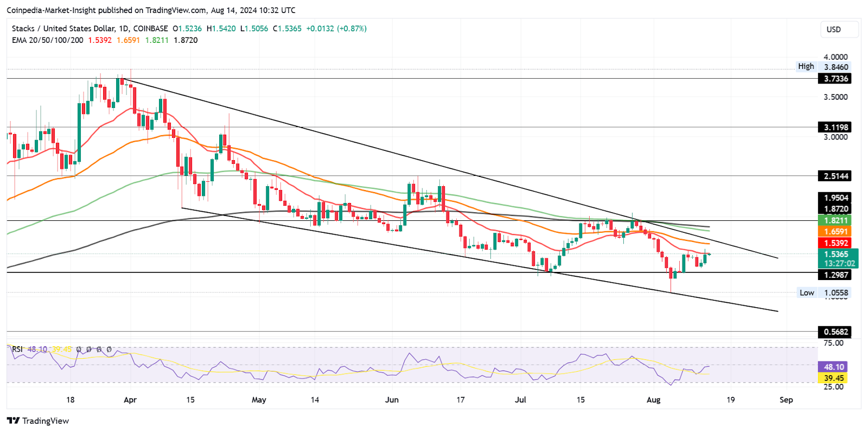The width and height of the screenshot is (868, 432).
Task: Click the orange 1.6591 axis price tag
Action: 835,232
